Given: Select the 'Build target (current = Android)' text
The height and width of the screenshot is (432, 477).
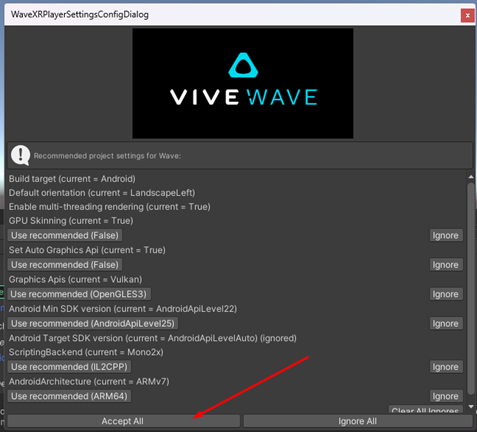Looking at the screenshot, I should tap(72, 179).
